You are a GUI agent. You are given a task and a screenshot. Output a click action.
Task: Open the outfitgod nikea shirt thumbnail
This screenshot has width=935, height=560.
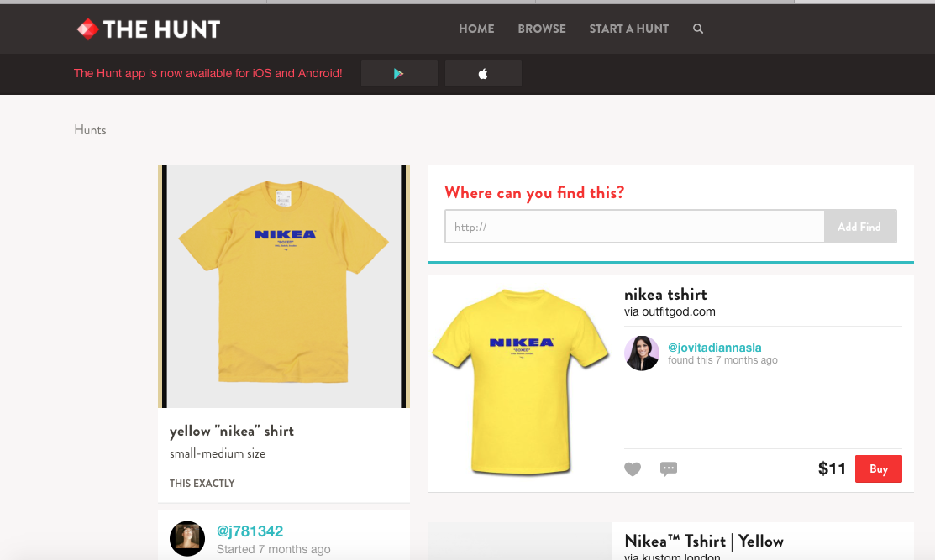520,382
